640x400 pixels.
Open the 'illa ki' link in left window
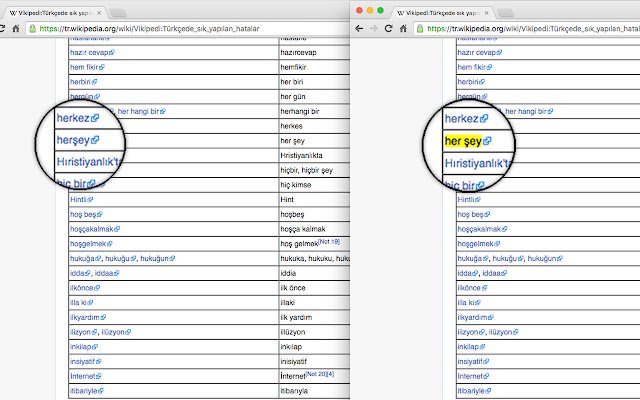pos(78,302)
